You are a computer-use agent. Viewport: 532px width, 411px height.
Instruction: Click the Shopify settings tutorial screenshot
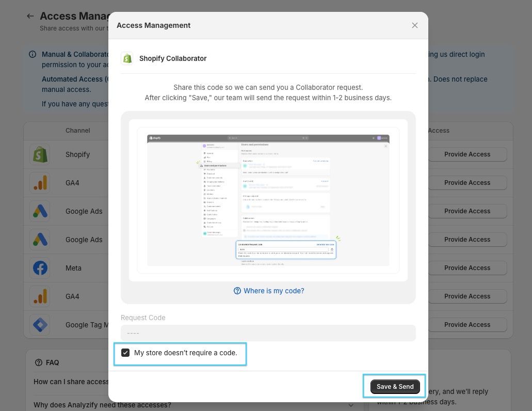point(268,200)
